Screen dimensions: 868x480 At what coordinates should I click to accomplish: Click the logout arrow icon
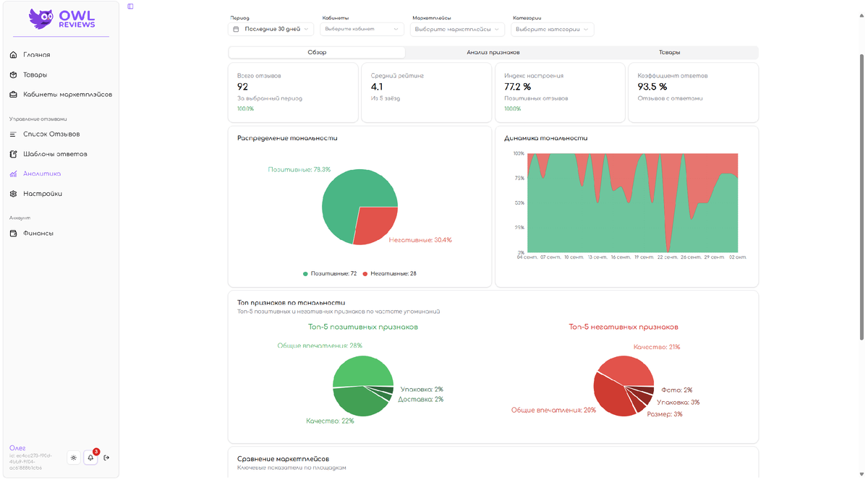tap(107, 458)
